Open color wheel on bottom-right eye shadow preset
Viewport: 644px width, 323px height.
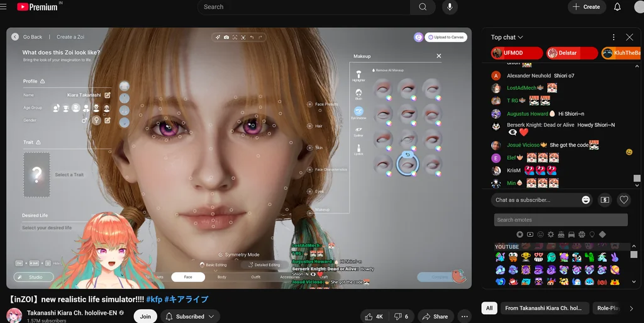tap(438, 174)
